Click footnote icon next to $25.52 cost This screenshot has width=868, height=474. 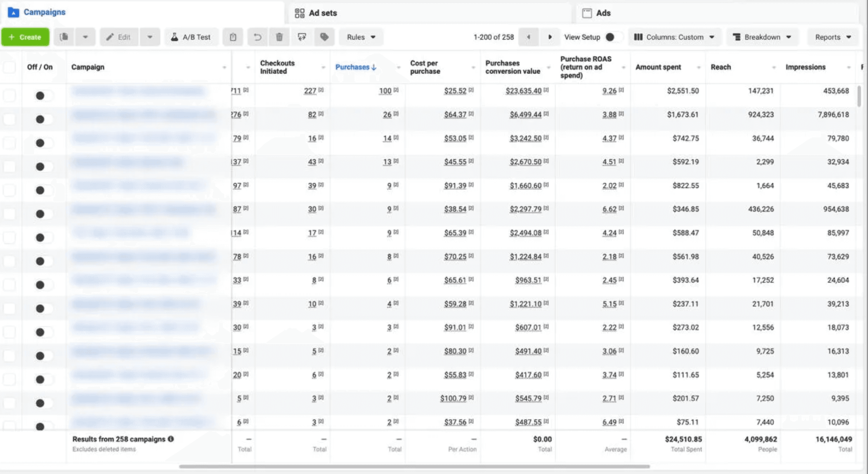click(471, 90)
